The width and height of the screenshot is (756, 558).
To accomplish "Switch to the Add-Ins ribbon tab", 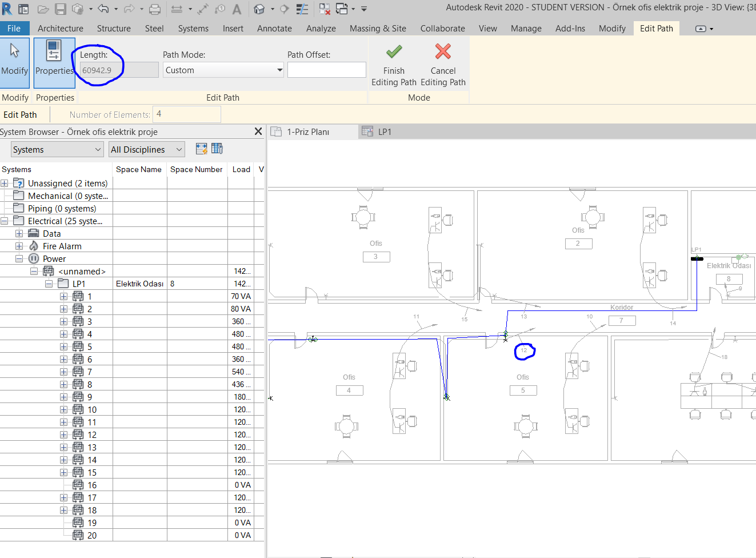I will pyautogui.click(x=570, y=29).
